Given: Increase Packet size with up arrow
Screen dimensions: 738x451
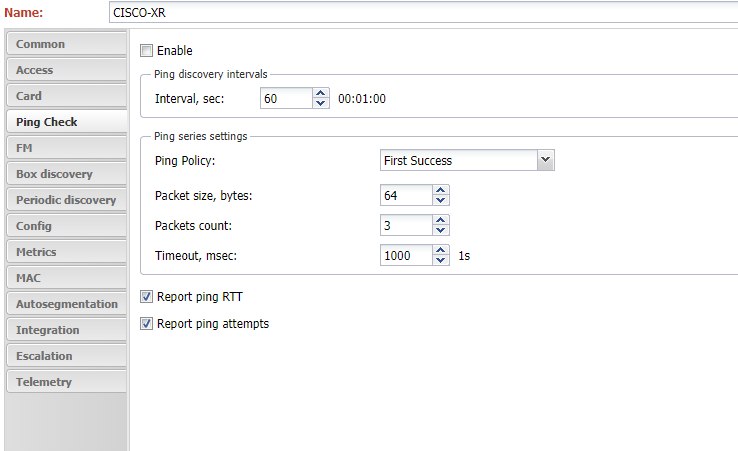Looking at the screenshot, I should [x=441, y=190].
